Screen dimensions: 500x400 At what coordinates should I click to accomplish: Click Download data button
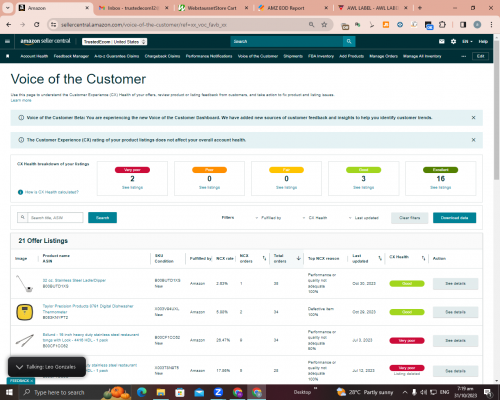454,218
